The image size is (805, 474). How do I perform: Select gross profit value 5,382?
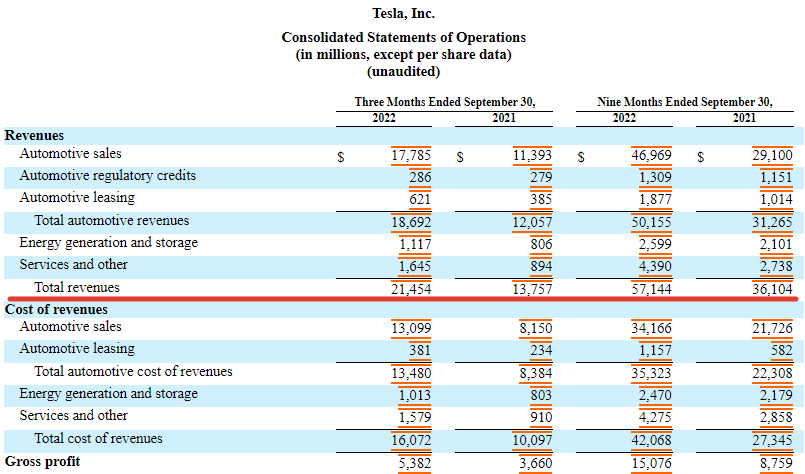point(414,462)
